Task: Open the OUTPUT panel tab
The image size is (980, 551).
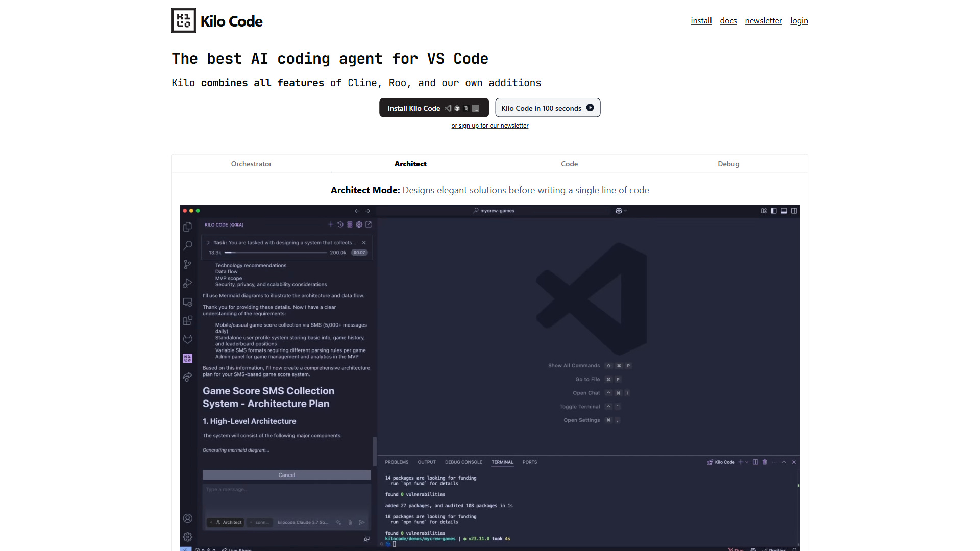Action: pyautogui.click(x=427, y=462)
